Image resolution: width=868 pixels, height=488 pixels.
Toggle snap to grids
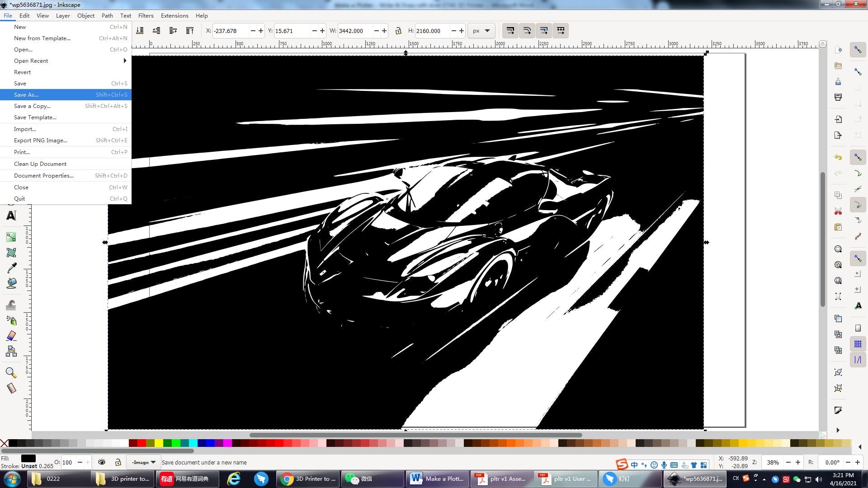point(858,344)
